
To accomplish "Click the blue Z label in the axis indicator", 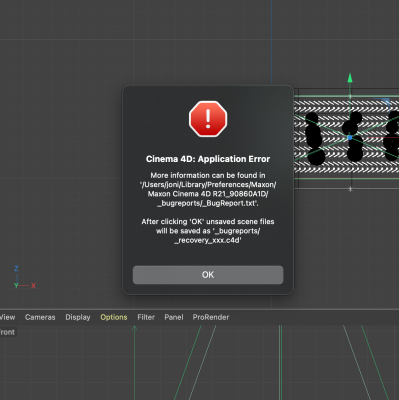I will [16, 268].
